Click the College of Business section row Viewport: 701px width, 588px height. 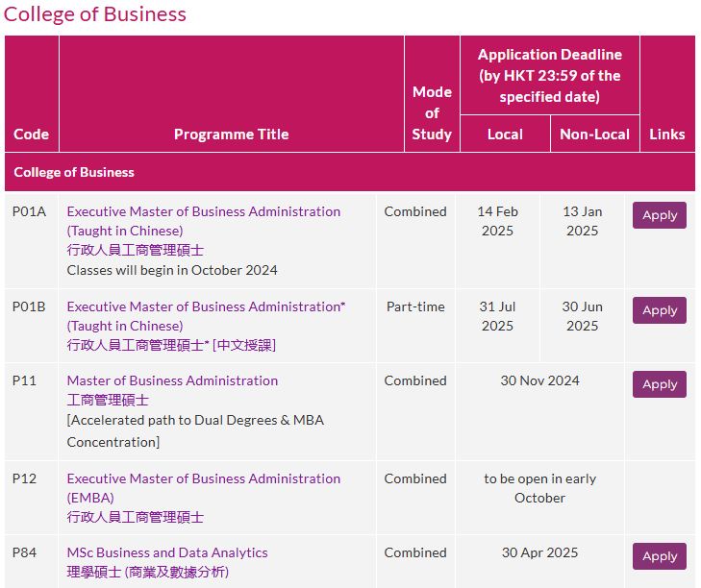coord(350,172)
